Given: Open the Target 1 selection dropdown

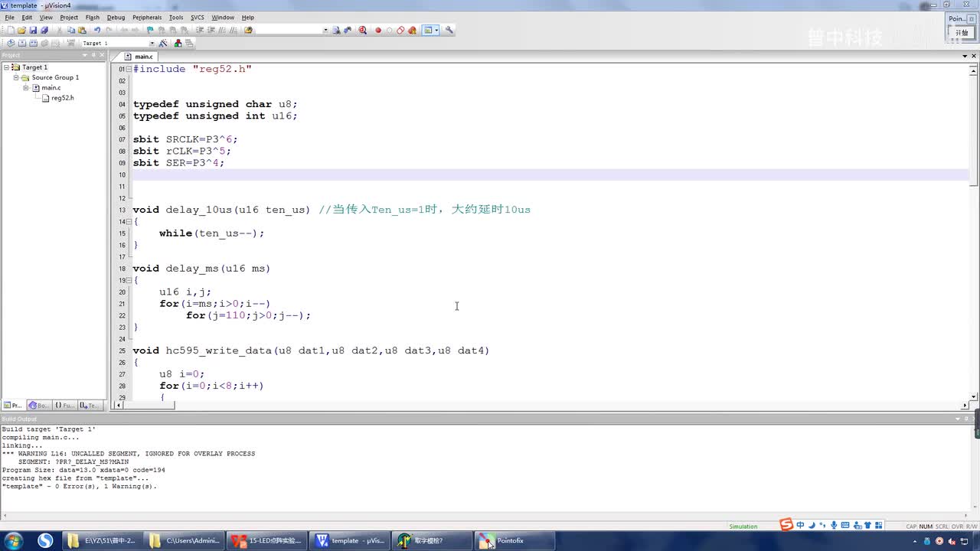Looking at the screenshot, I should tap(152, 43).
